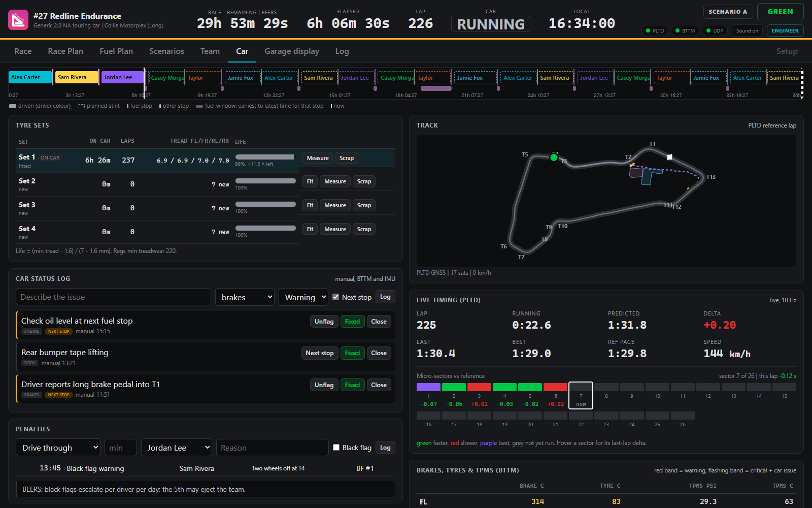Log the car status issue
Screen dimensions: 812x508
pyautogui.click(x=385, y=297)
